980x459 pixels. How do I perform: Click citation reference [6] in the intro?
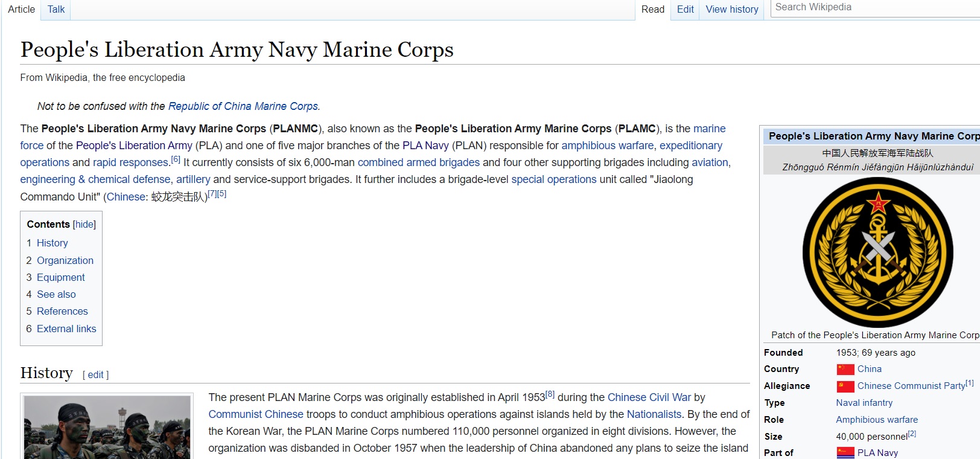coord(176,160)
